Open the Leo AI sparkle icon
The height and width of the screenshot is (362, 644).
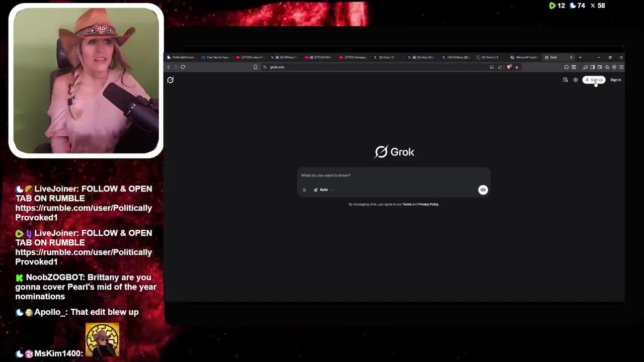tap(607, 67)
